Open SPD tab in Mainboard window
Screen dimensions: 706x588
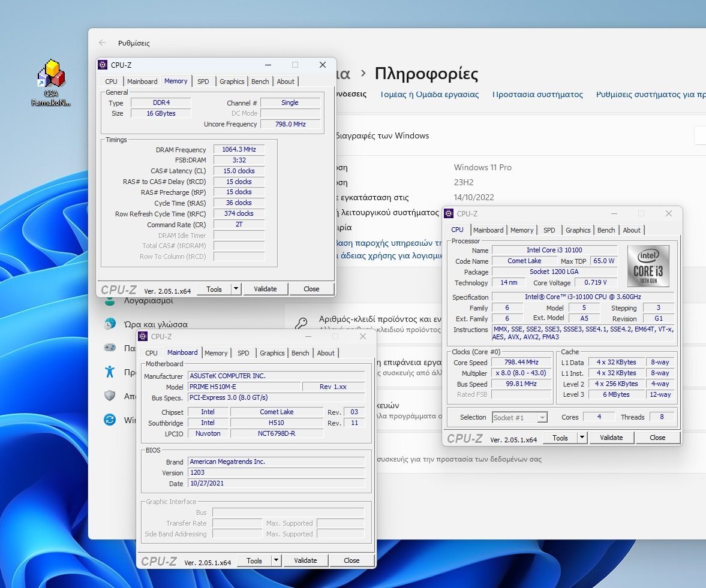[243, 353]
